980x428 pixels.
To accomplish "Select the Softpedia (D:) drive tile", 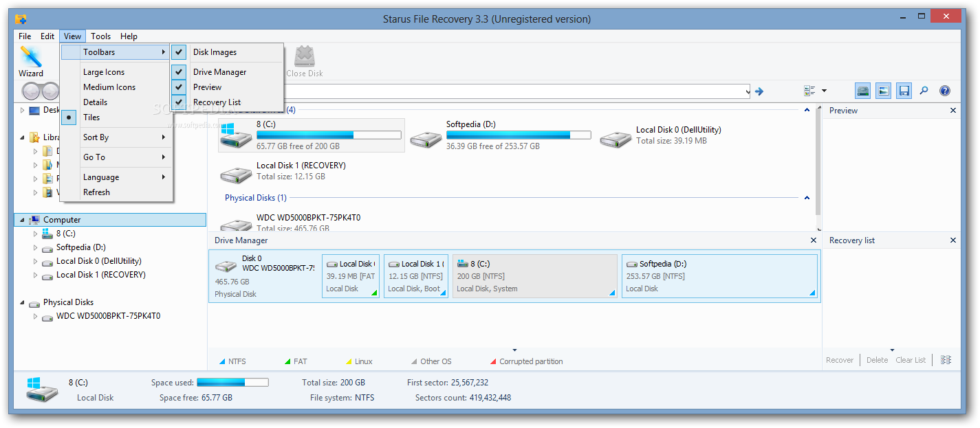I will click(x=500, y=135).
